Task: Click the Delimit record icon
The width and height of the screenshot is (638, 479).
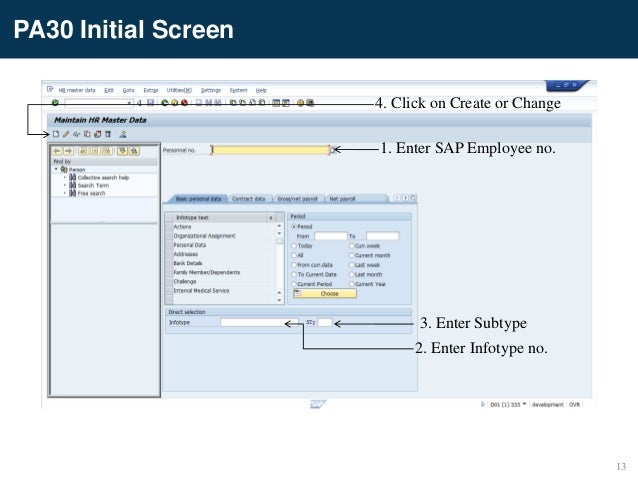Action: tap(98, 134)
